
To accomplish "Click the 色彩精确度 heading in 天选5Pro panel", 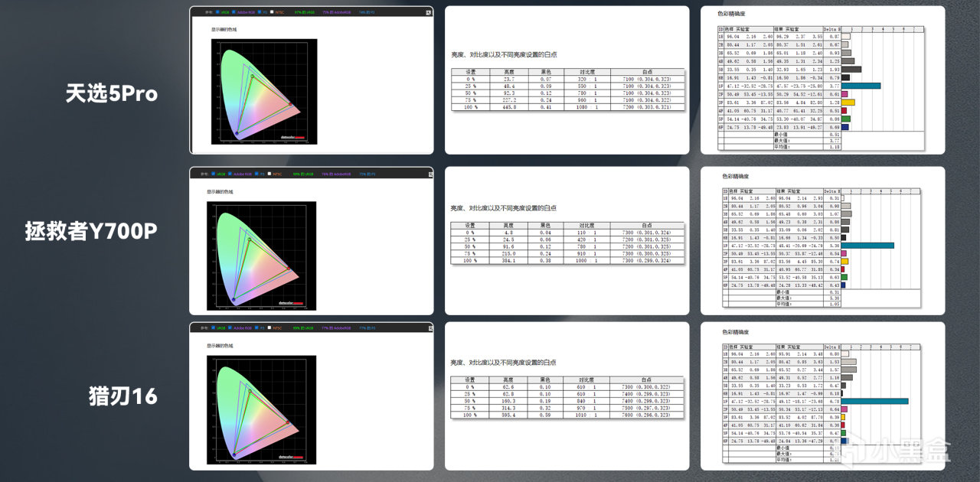I will tap(731, 15).
